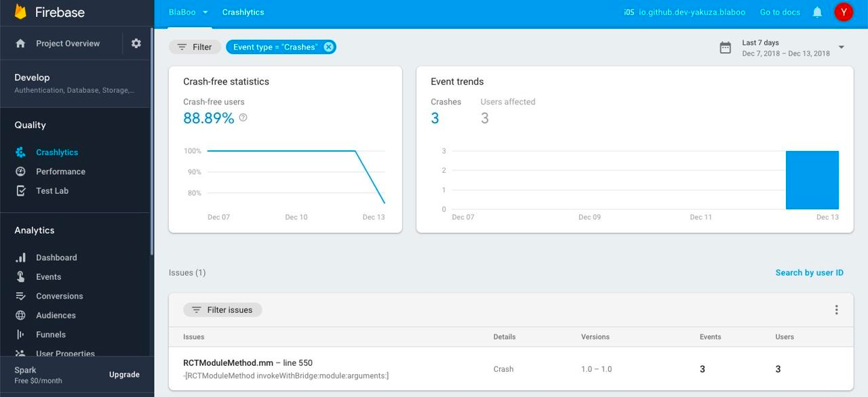Open Test Lab in the sidebar
Viewport: 868px width, 397px height.
(x=52, y=190)
